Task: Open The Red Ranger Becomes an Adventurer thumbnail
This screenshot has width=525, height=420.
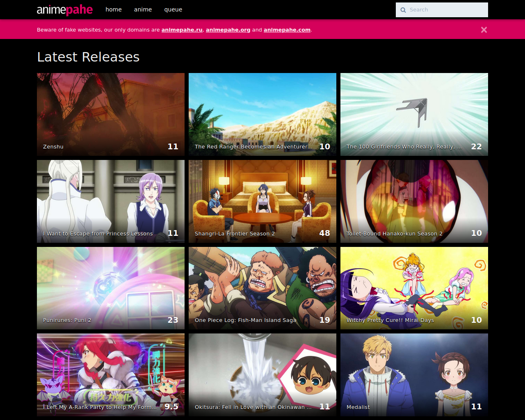Action: click(x=262, y=114)
